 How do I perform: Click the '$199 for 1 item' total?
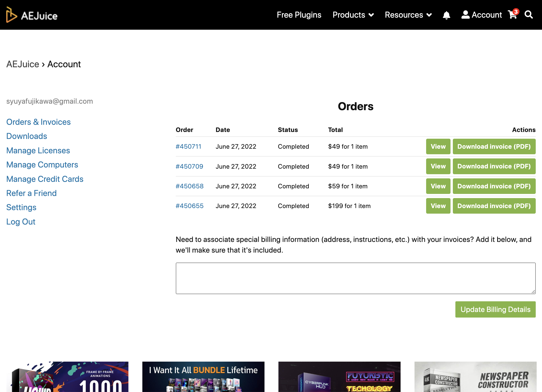point(349,206)
